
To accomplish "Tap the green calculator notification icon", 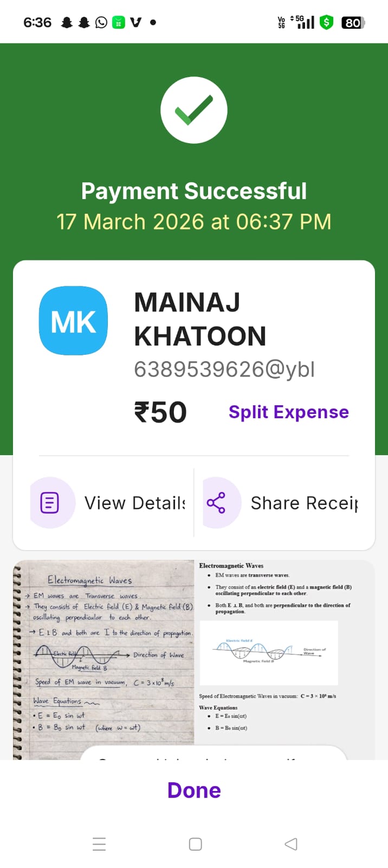I will click(x=119, y=22).
